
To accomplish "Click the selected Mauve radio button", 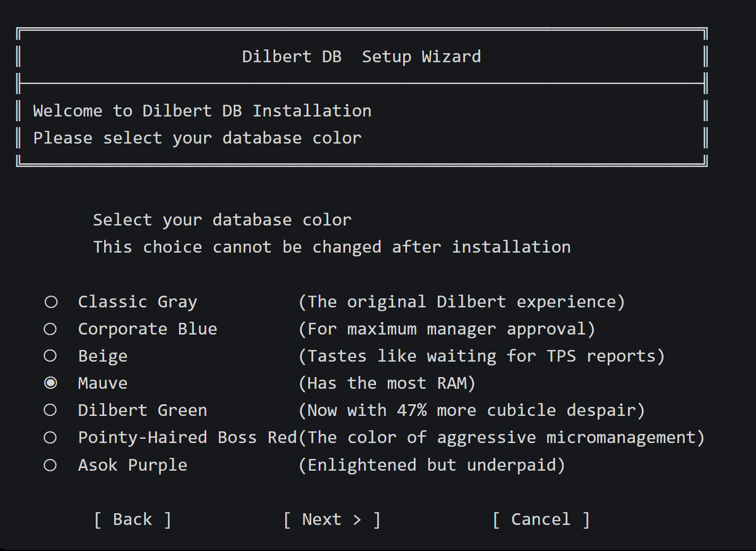I will click(51, 383).
